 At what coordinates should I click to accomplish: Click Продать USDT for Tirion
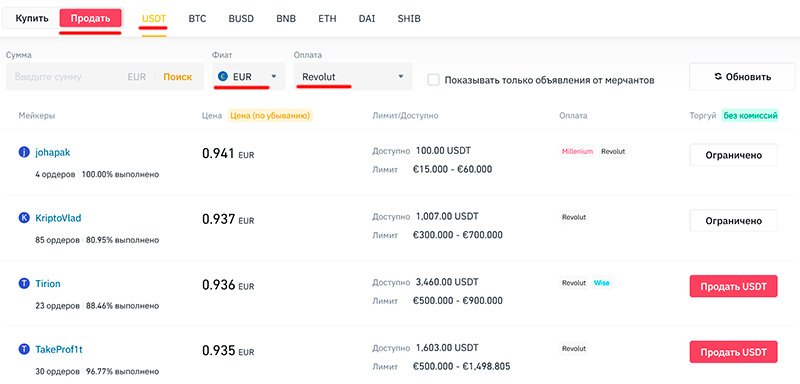click(733, 287)
